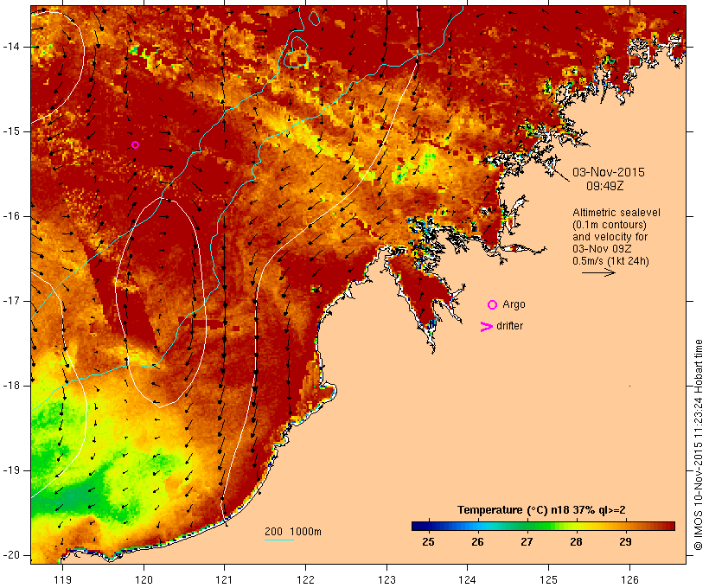Click the 'Temperature (°C) n18 37% ql>=2' title

(541, 510)
